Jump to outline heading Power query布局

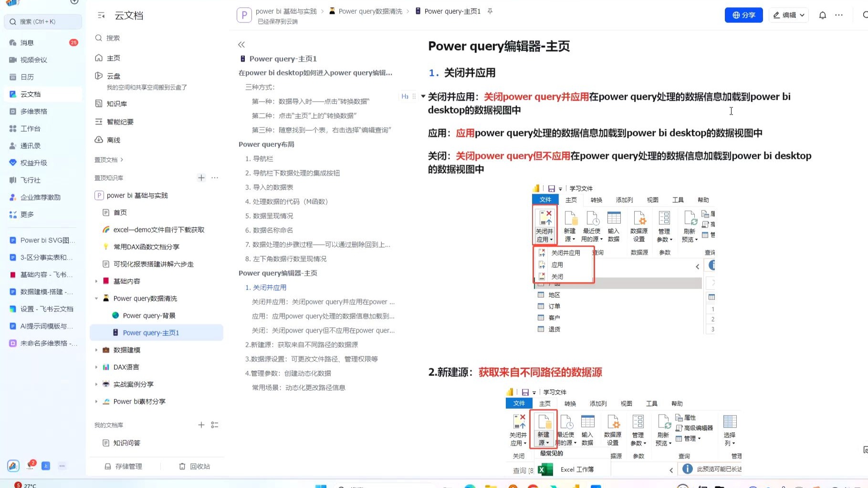click(x=266, y=144)
